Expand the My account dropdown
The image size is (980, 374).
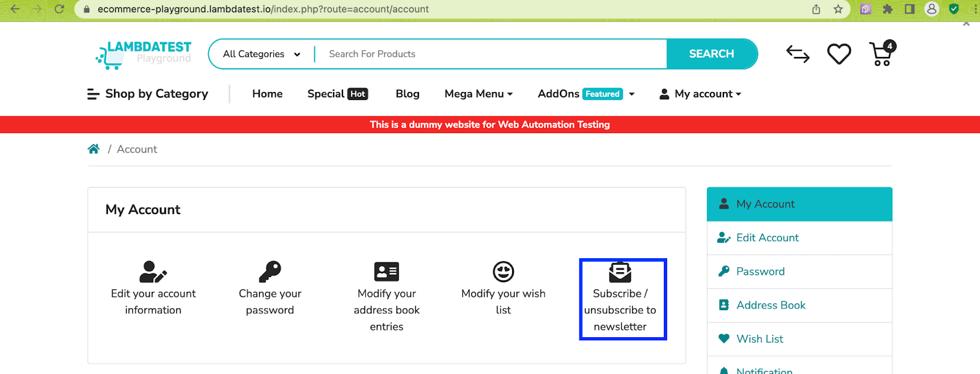tap(700, 94)
